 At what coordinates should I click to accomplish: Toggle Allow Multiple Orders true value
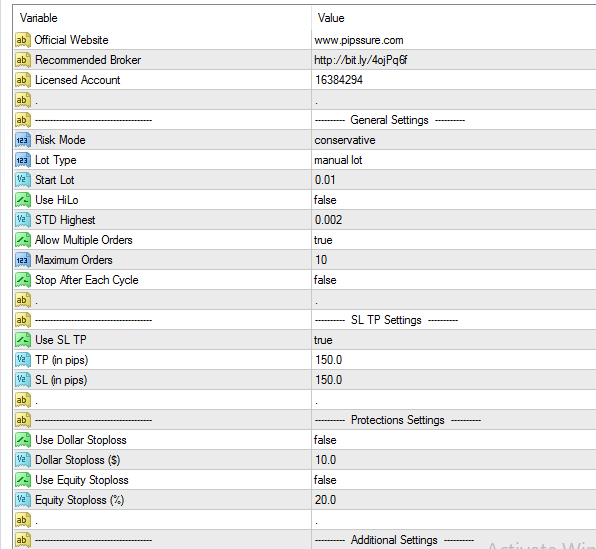point(454,240)
